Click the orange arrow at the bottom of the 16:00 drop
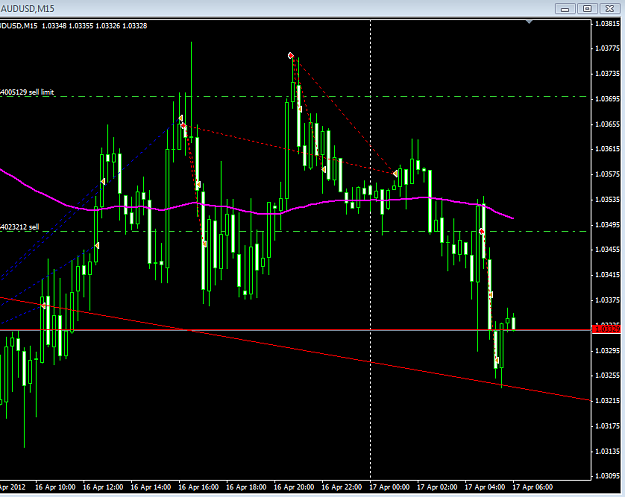The image size is (625, 497). coord(204,244)
